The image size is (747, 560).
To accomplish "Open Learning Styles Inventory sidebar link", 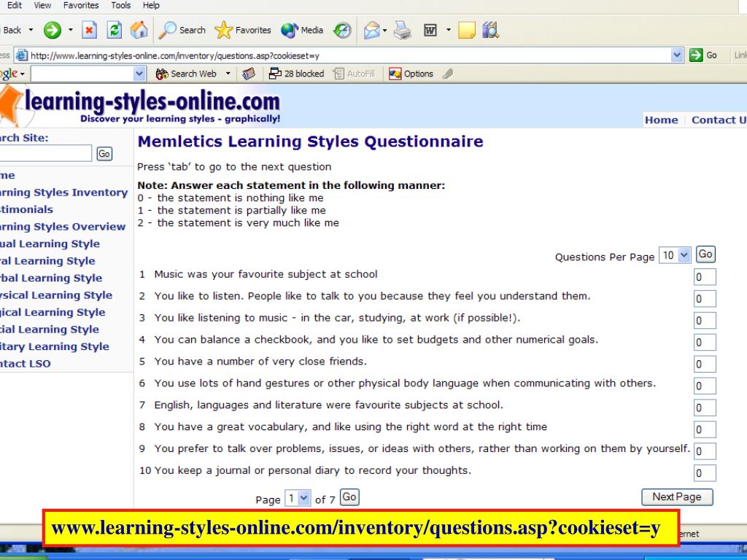I will coord(63,192).
